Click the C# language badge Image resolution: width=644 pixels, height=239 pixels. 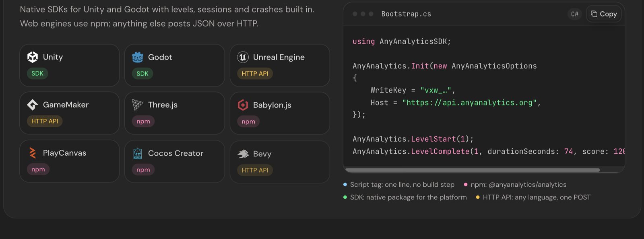point(575,14)
